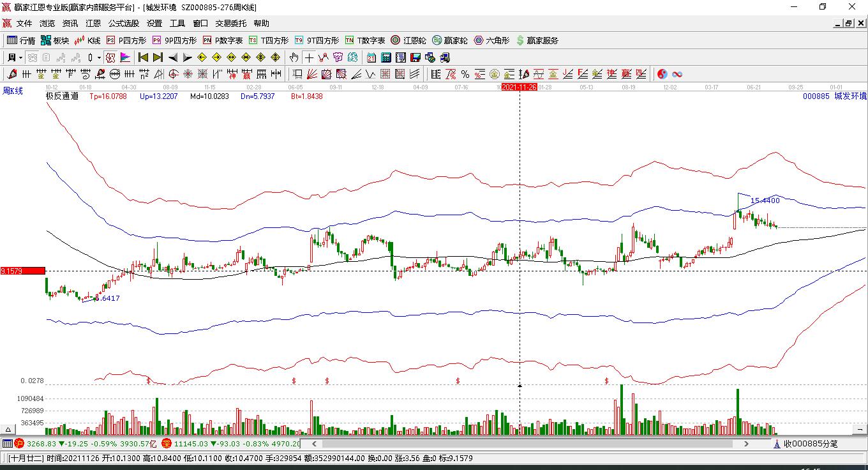Open the 江恩轮 Gann wheel
Viewport: 868px width, 470px height.
[x=408, y=40]
